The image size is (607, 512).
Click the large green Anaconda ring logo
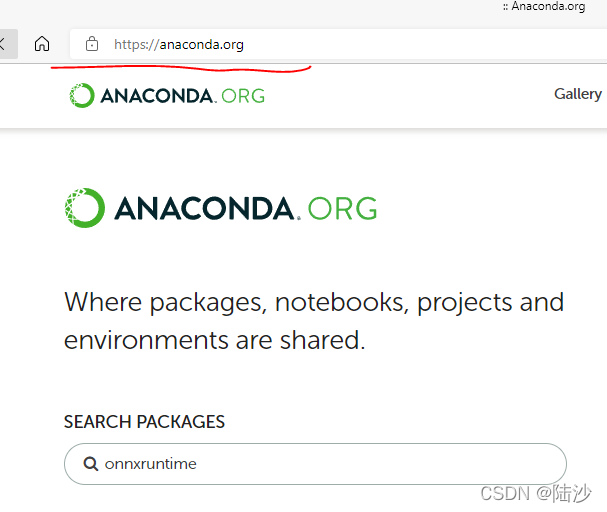click(x=84, y=208)
